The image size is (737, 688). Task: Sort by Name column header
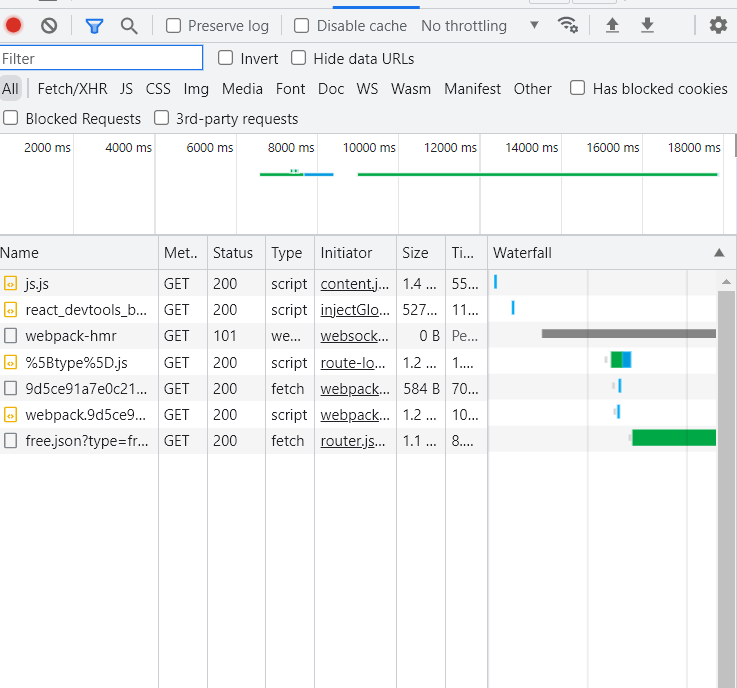tap(79, 253)
